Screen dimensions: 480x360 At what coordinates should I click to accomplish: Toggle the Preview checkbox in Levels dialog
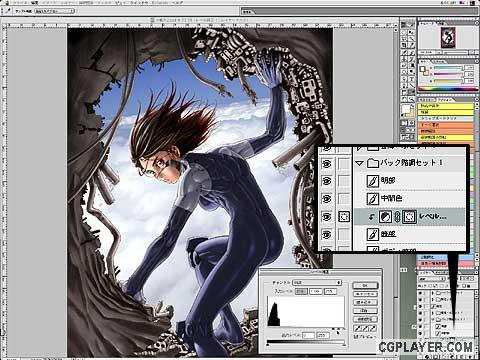pyautogui.click(x=356, y=337)
